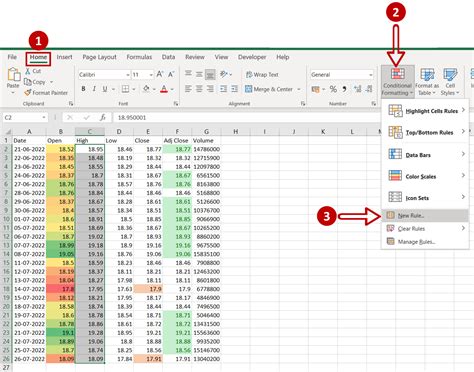Click the Increase Decimal icon
Image resolution: width=474 pixels, height=372 pixels.
(357, 89)
